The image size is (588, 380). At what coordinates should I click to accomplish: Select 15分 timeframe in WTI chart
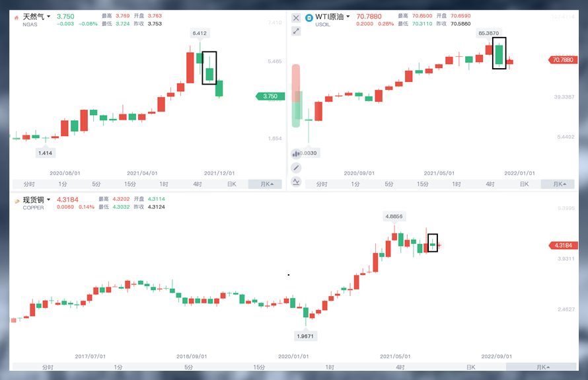pyautogui.click(x=423, y=184)
